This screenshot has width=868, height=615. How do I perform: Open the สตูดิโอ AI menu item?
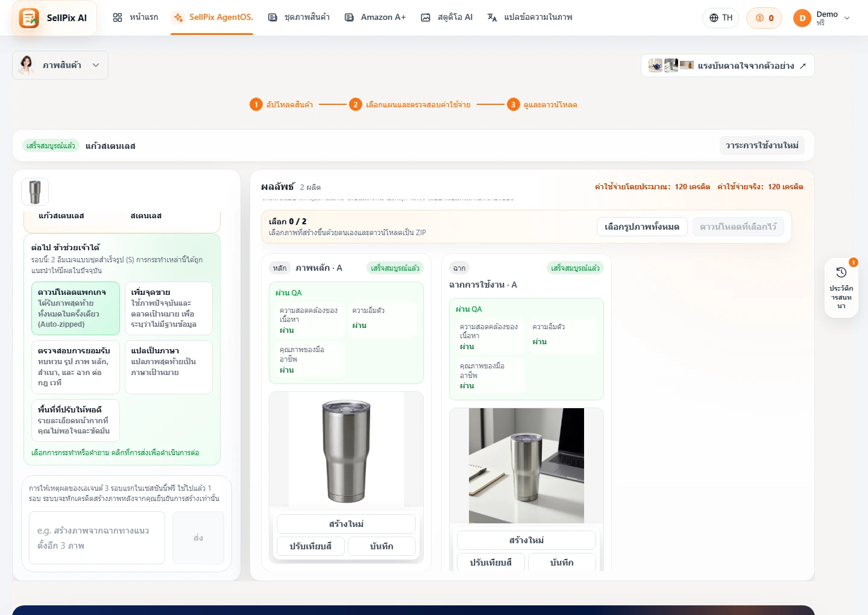pyautogui.click(x=447, y=17)
